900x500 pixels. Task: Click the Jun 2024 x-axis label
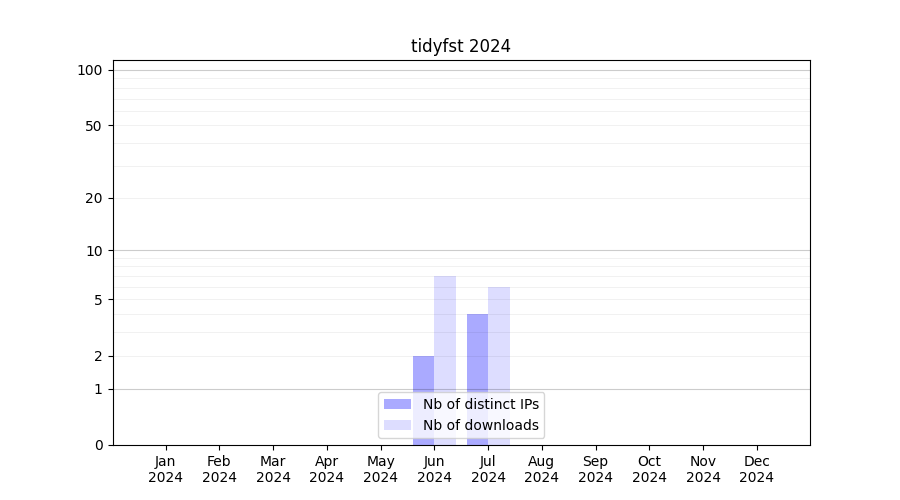[x=434, y=469]
